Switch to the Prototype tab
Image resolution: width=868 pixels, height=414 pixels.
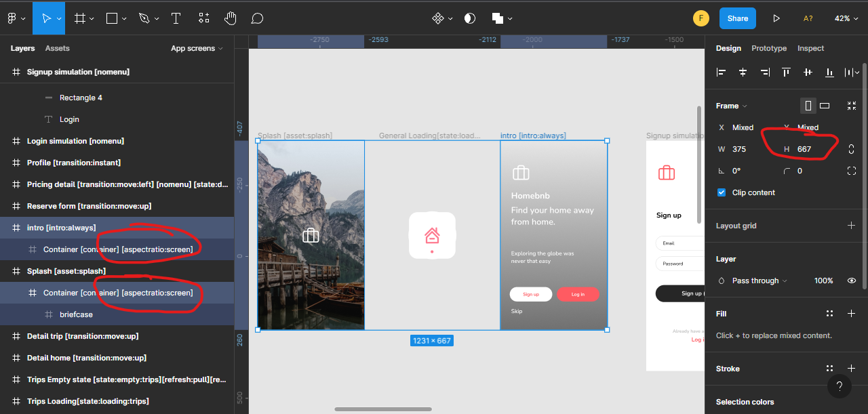point(769,48)
